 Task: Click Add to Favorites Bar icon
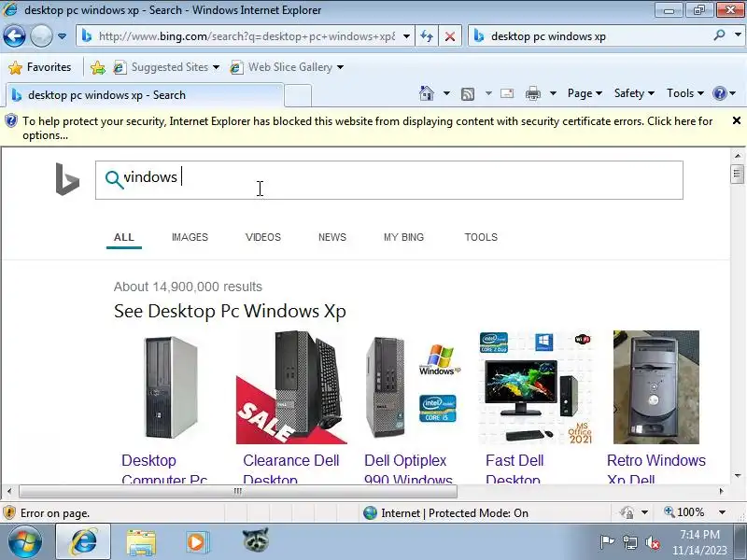pyautogui.click(x=98, y=67)
